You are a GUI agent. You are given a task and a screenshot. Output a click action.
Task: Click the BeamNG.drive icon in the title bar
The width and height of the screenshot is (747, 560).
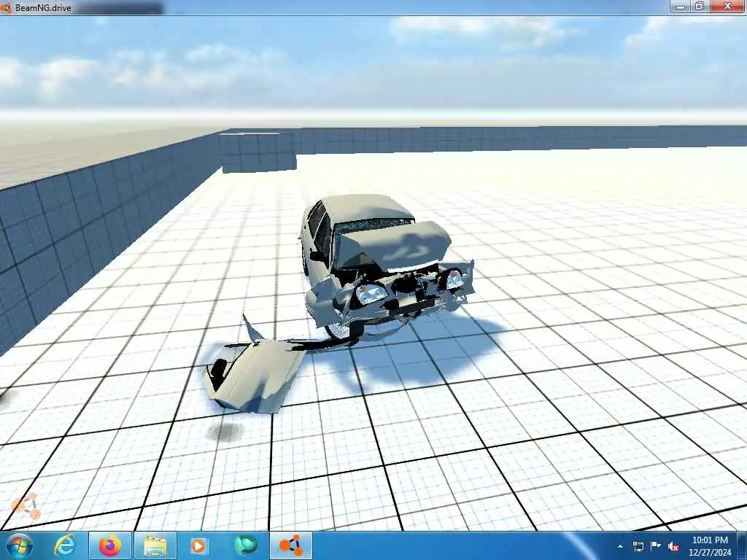[6, 7]
